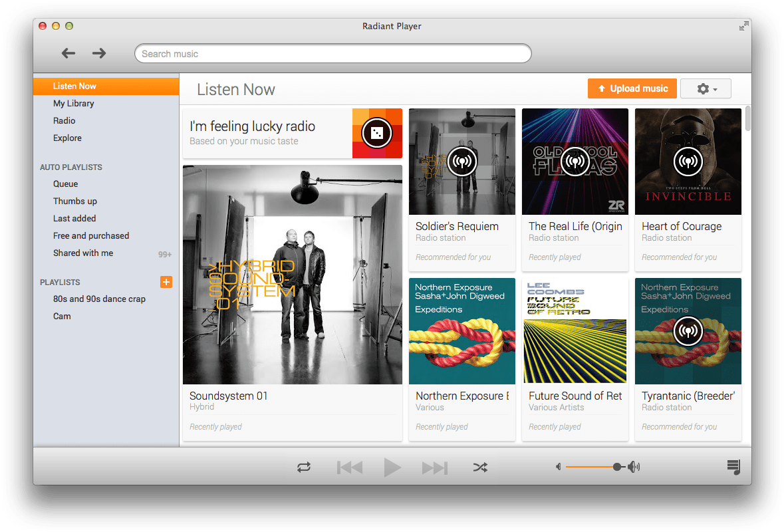Skip to previous track

click(350, 467)
